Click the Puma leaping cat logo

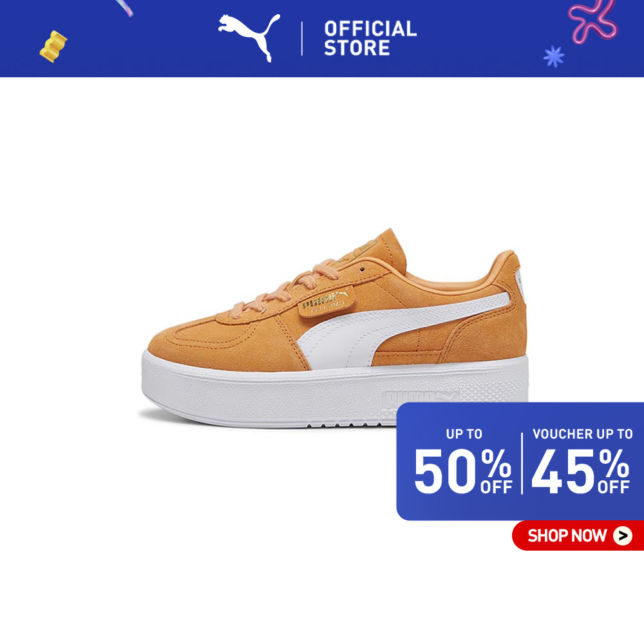point(249,37)
